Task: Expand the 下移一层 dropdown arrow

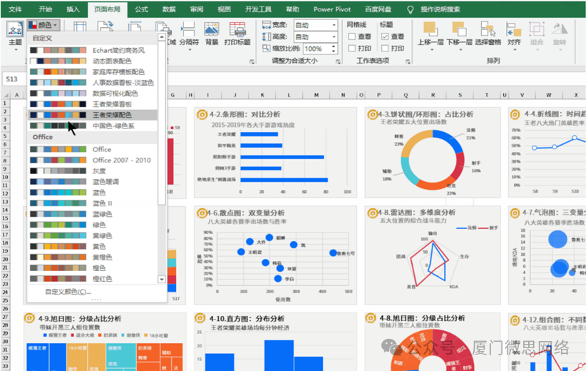Action: click(460, 50)
